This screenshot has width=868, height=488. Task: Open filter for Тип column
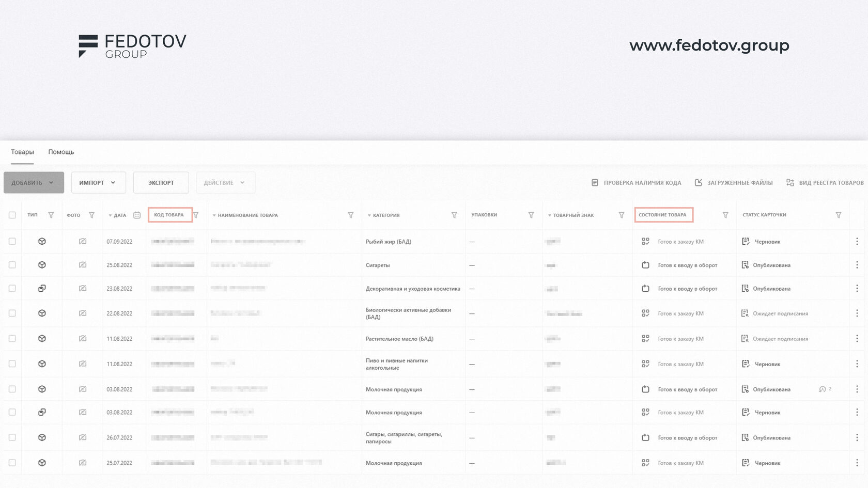click(51, 215)
